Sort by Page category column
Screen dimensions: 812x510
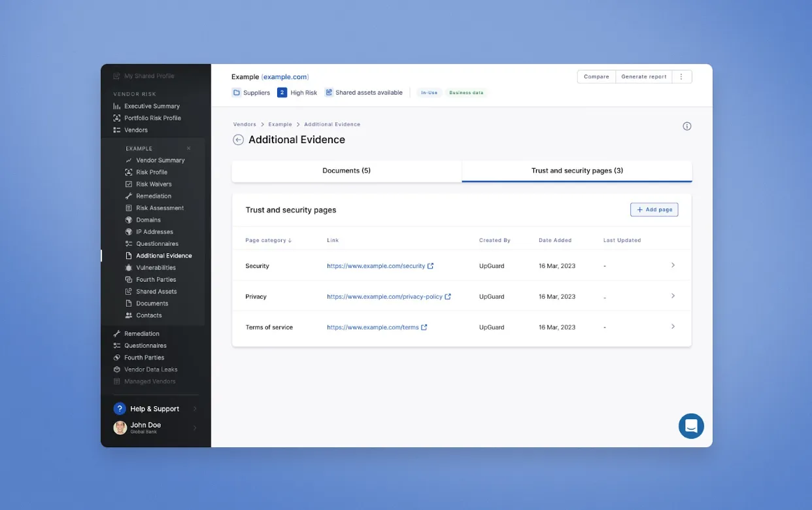(x=268, y=240)
